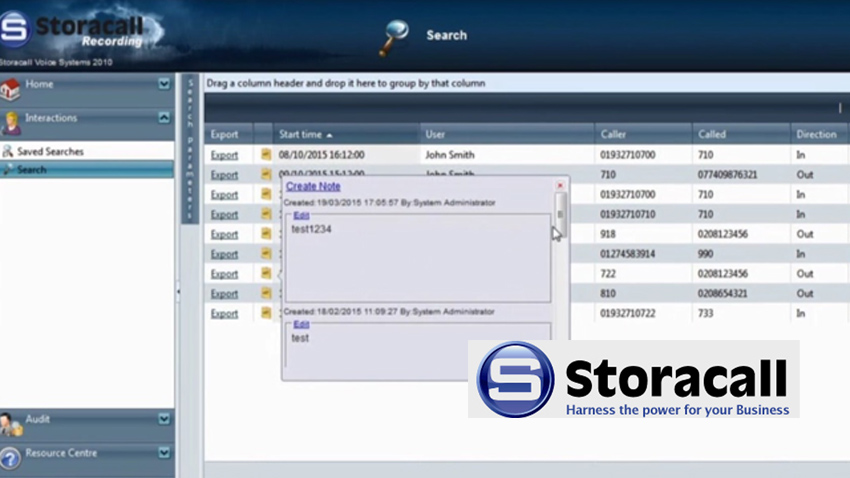Click the Resource Centre help icon
Viewport: 850px width, 478px height.
(11, 457)
